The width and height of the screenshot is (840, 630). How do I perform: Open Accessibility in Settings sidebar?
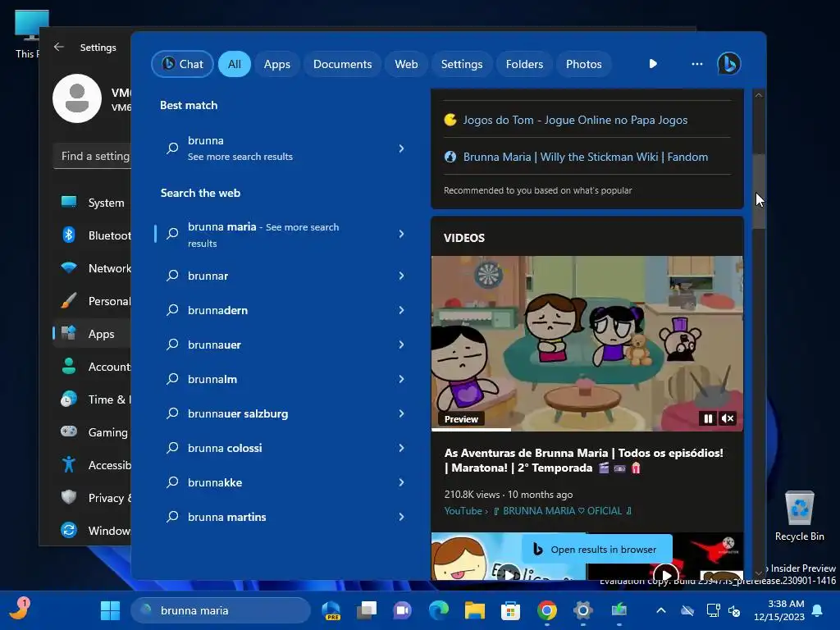pyautogui.click(x=92, y=465)
